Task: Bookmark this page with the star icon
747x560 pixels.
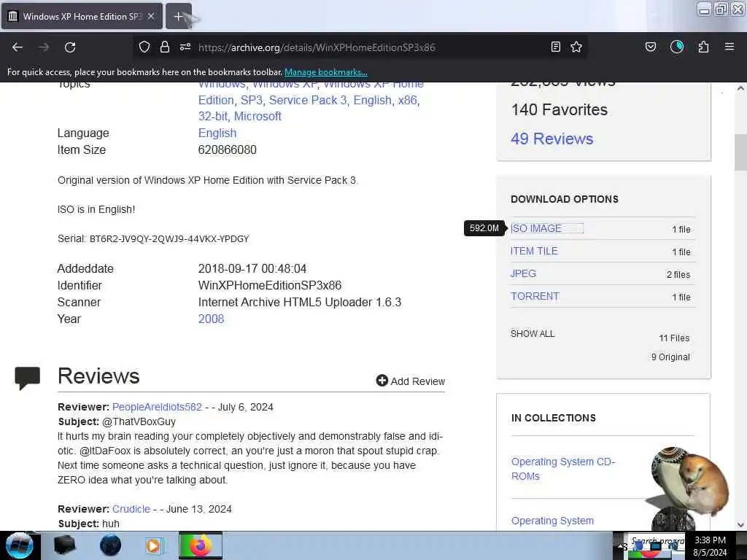Action: pyautogui.click(x=576, y=47)
